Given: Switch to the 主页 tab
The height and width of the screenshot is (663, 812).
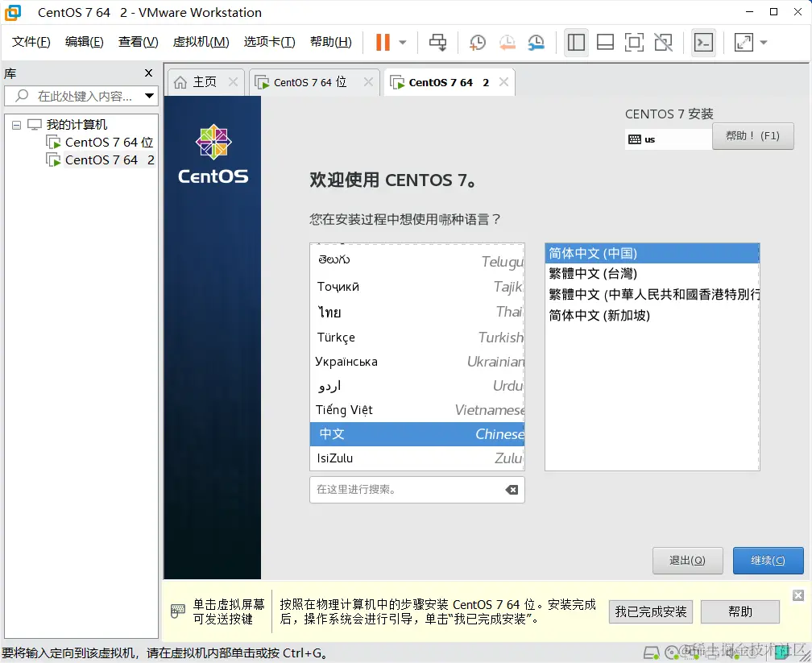Looking at the screenshot, I should [205, 81].
